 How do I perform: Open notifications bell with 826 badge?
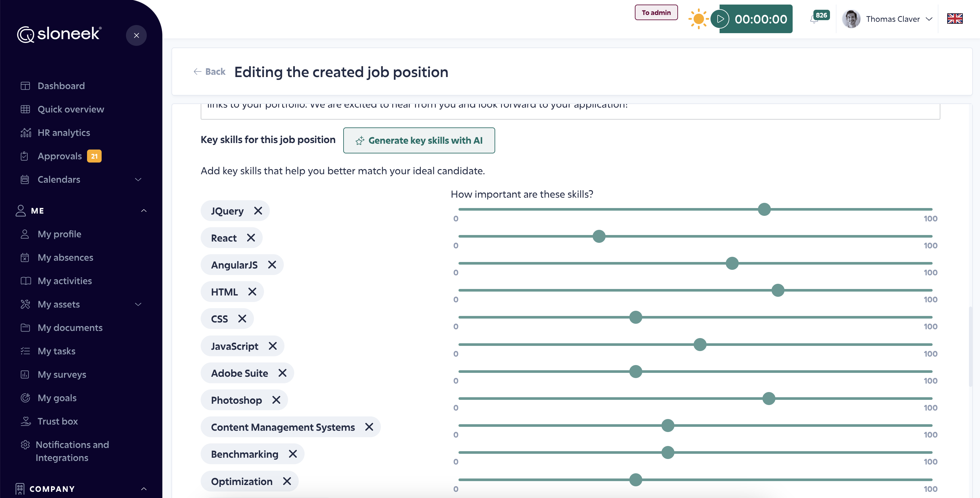tap(814, 19)
